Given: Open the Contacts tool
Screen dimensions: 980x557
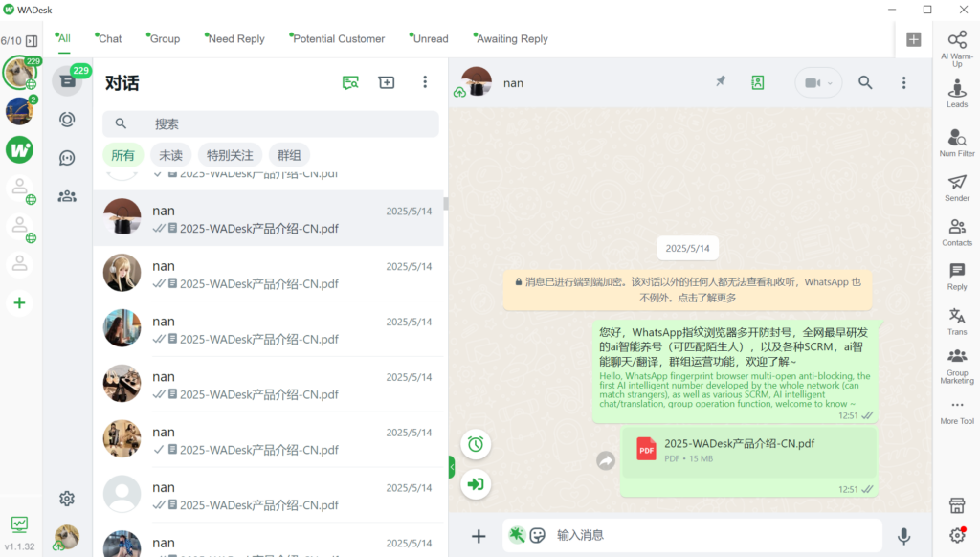Looking at the screenshot, I should point(957,232).
